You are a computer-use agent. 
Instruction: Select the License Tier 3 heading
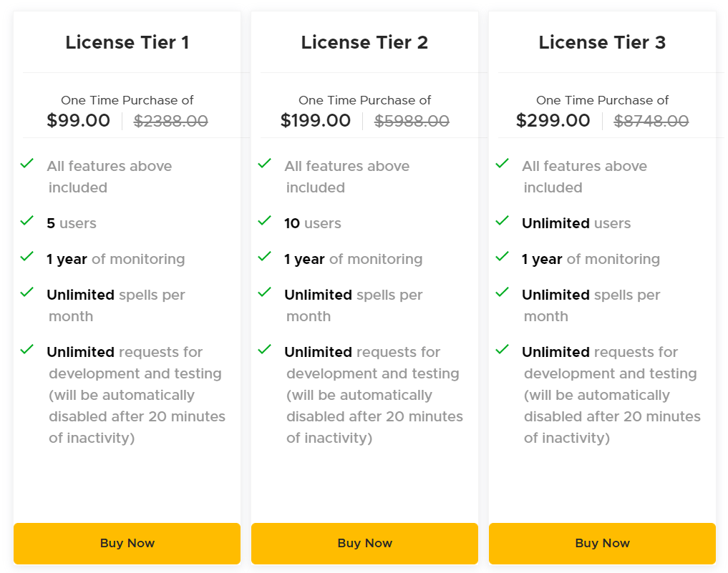602,42
